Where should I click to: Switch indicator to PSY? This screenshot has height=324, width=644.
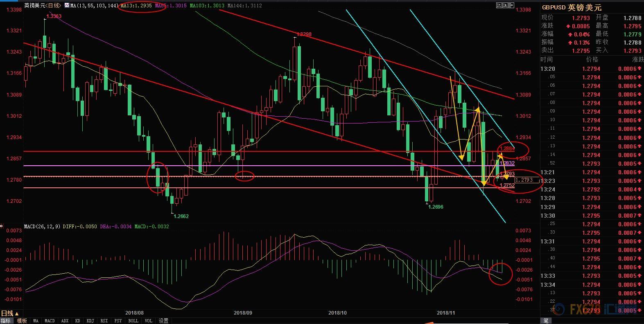[x=118, y=321]
